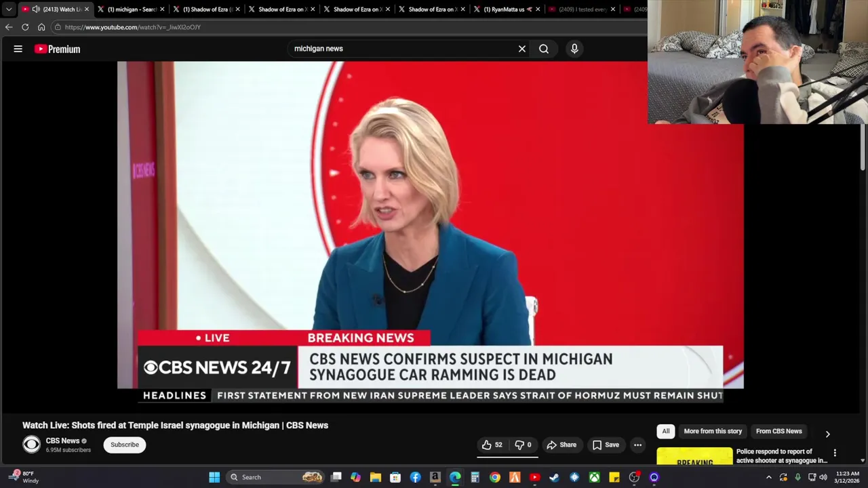The width and height of the screenshot is (868, 488).
Task: Close the michigan - Search tab
Action: [x=162, y=9]
